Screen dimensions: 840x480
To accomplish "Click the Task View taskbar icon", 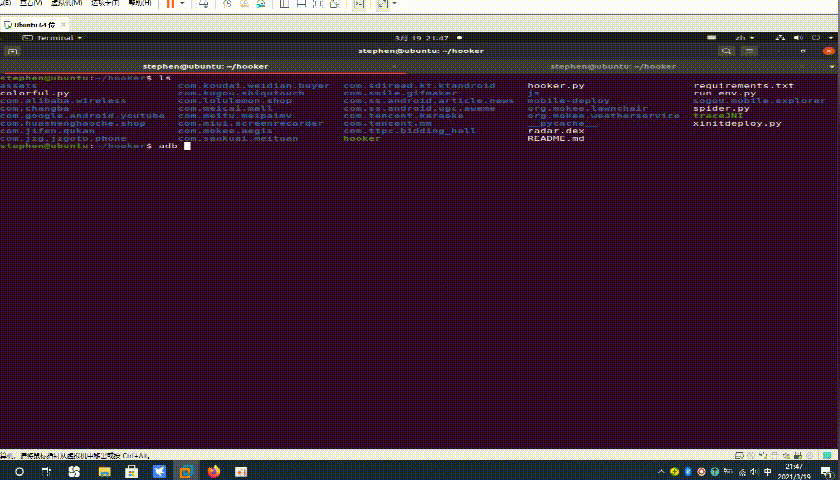I will [x=47, y=472].
